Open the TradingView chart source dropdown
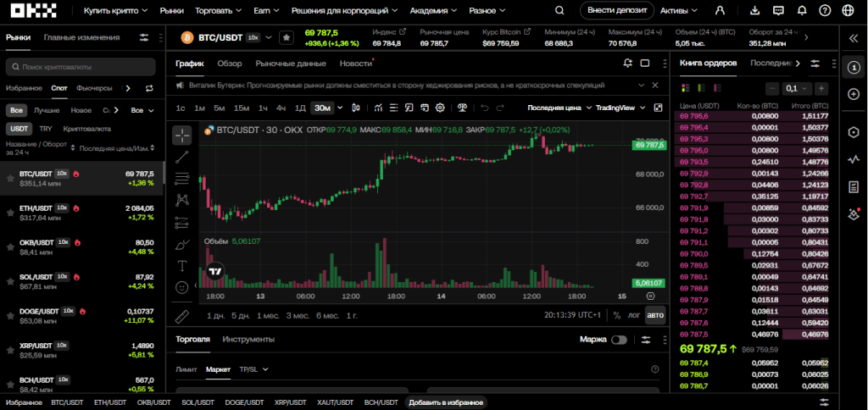 (x=620, y=108)
